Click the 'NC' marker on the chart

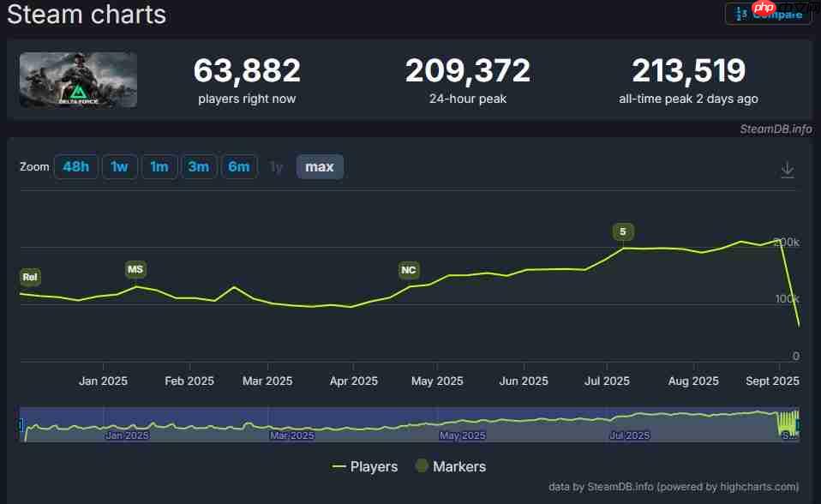409,270
